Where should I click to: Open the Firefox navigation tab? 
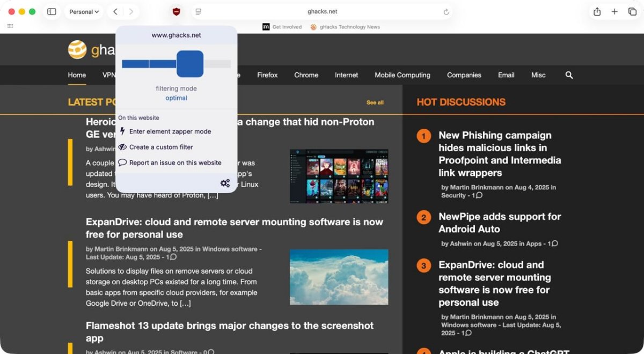(x=267, y=75)
